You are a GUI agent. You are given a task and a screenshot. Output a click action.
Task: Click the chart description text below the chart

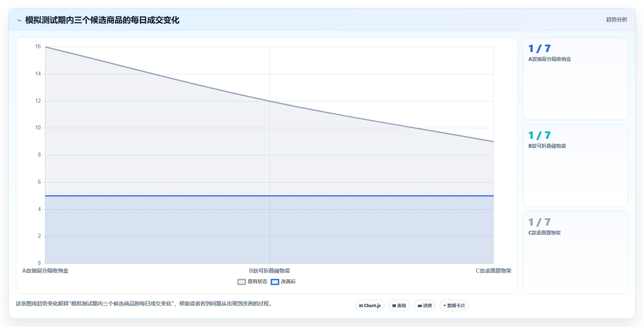(144, 303)
